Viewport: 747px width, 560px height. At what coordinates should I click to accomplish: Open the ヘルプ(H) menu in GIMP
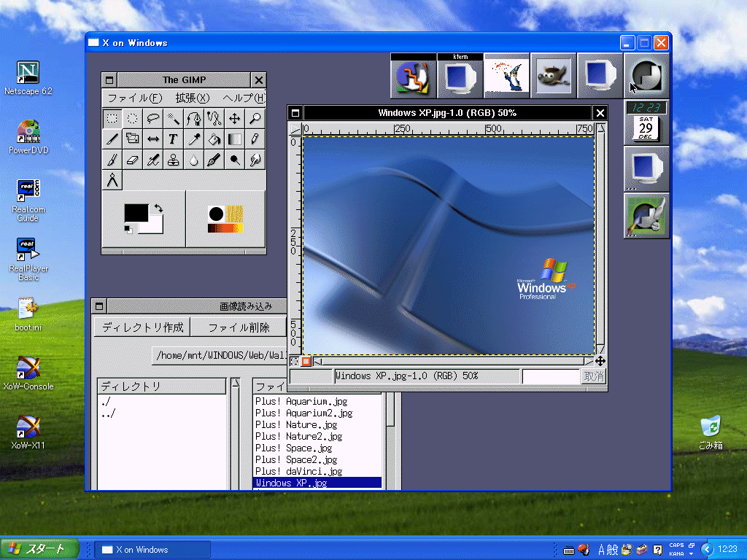244,98
